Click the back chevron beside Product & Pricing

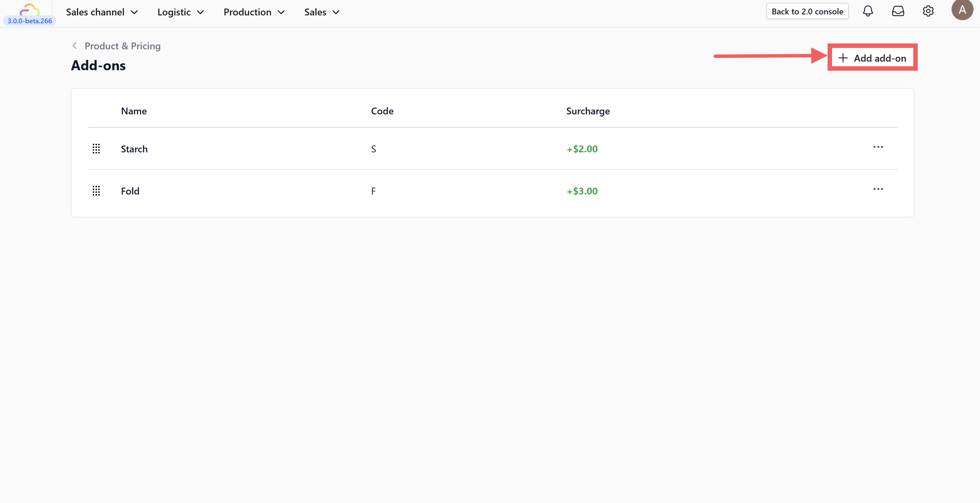pos(75,46)
